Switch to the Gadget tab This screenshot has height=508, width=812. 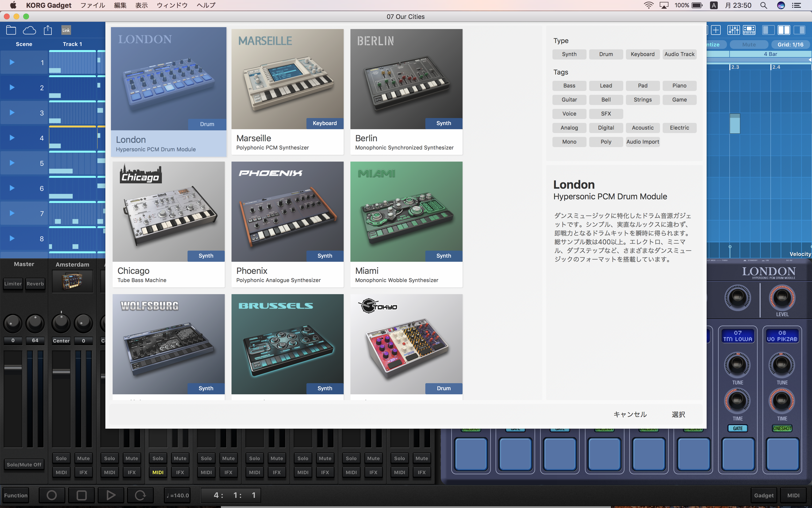[764, 495]
